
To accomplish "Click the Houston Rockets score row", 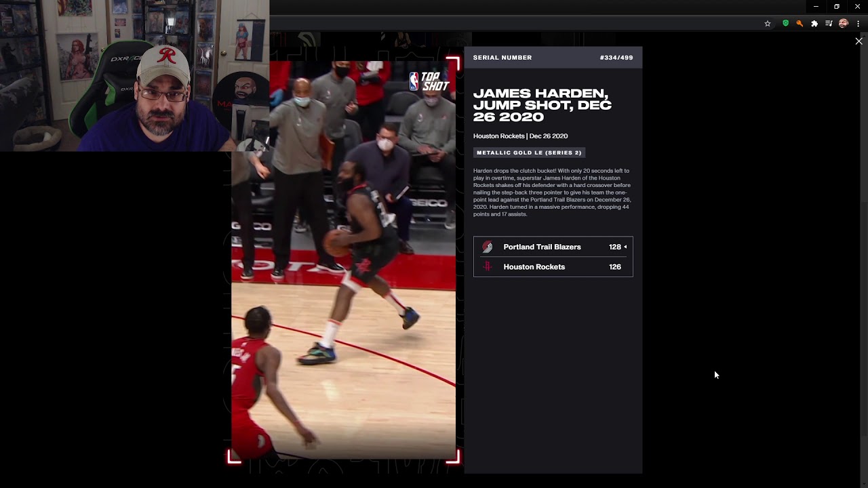I will pyautogui.click(x=553, y=266).
